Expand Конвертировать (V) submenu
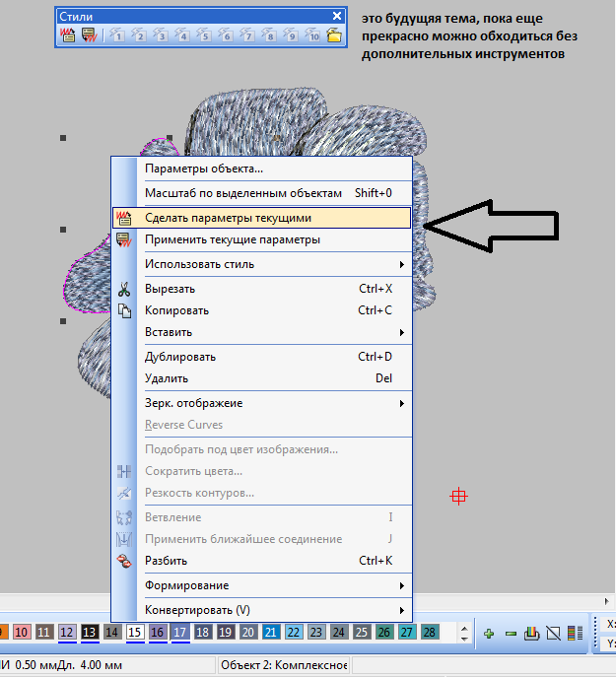Viewport: 616px width, 677px height. [262, 610]
